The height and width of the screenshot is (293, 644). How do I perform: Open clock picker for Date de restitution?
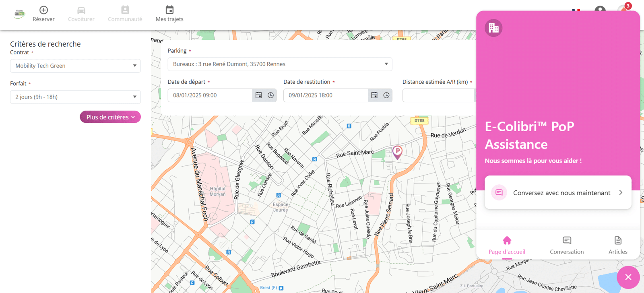tap(386, 95)
